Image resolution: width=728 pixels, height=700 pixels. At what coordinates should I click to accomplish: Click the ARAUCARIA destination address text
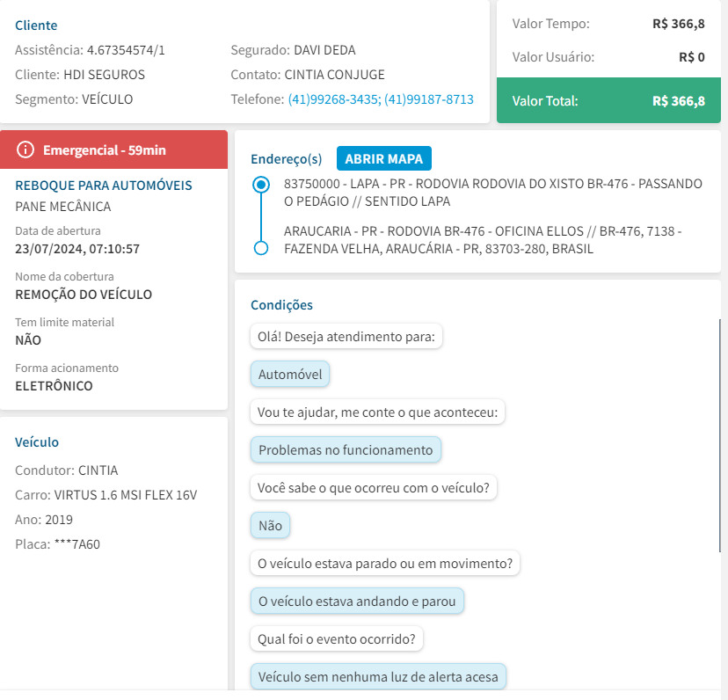click(x=482, y=240)
